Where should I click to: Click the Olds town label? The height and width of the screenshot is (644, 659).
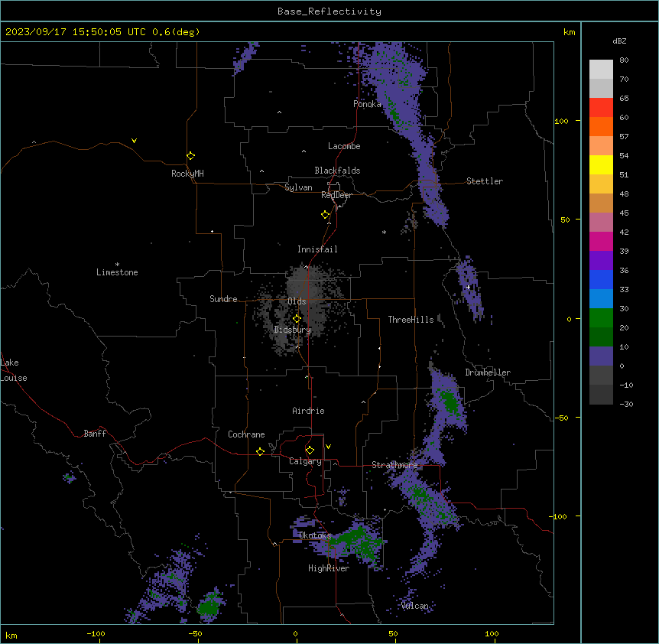[297, 301]
